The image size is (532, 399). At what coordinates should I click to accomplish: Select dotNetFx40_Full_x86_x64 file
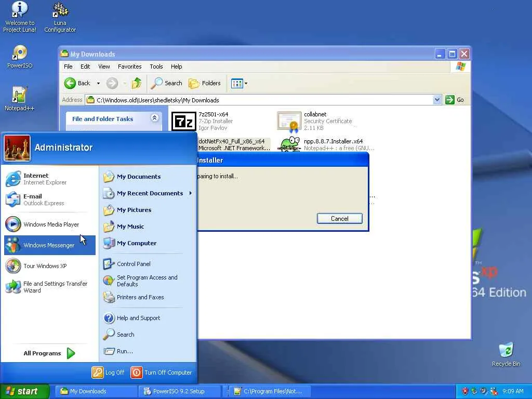pyautogui.click(x=234, y=144)
